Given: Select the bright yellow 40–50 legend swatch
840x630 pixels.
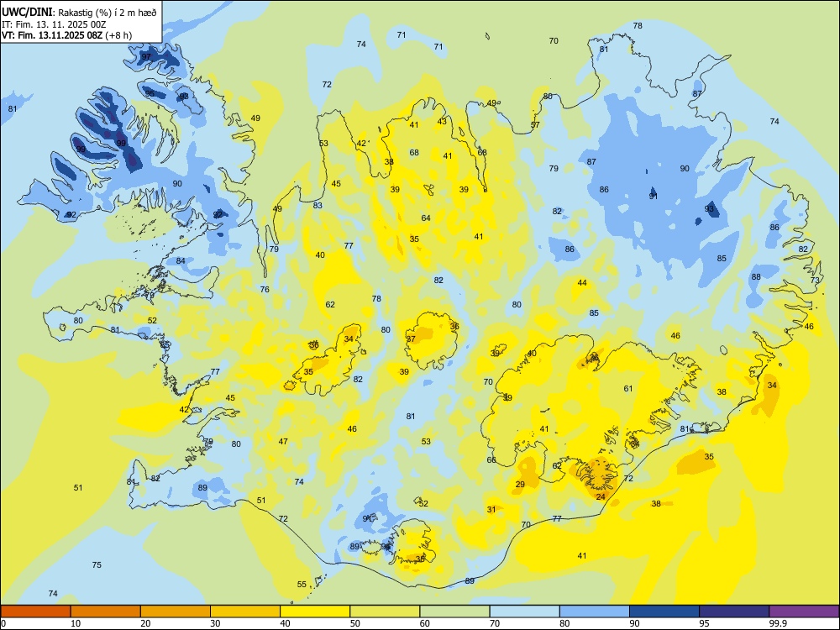Looking at the screenshot, I should (x=315, y=612).
